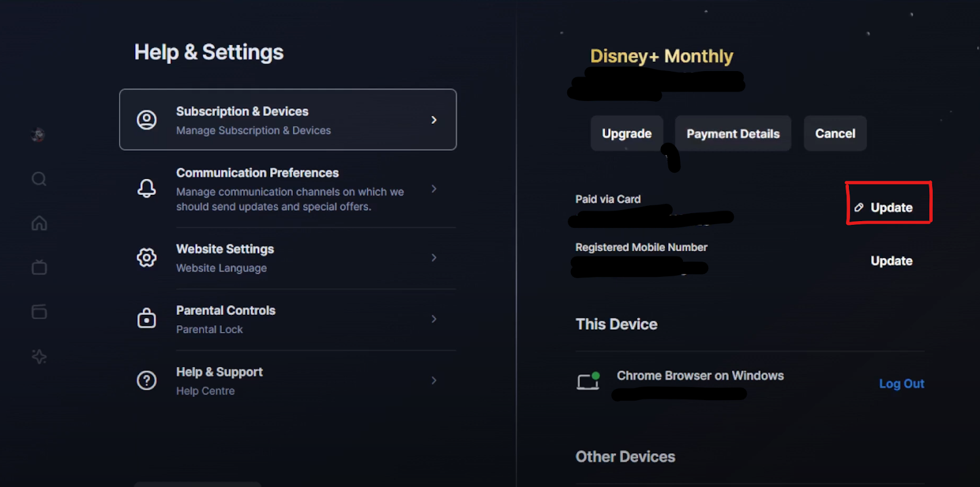This screenshot has height=487, width=980.
Task: Click the Website Settings gear icon
Action: pos(146,257)
